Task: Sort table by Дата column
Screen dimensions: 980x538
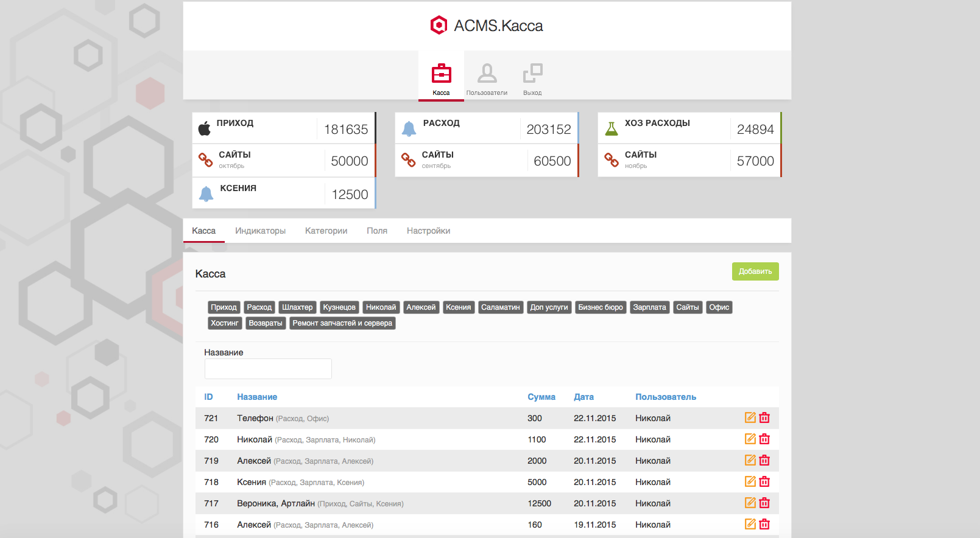Action: click(x=583, y=397)
